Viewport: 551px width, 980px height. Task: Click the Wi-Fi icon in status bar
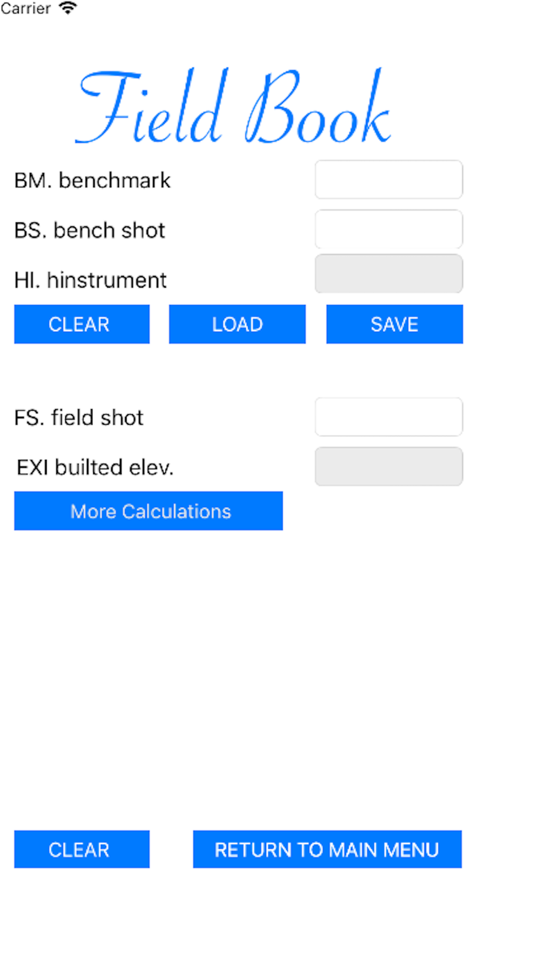tap(68, 8)
